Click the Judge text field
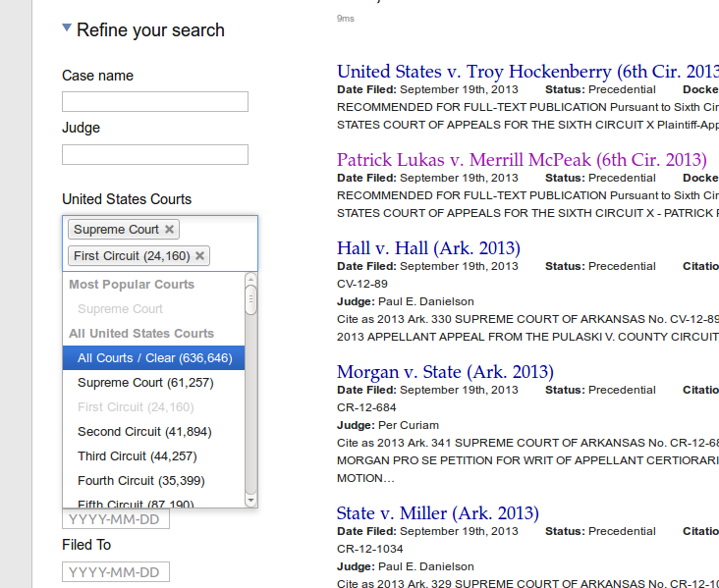The height and width of the screenshot is (588, 719). pyautogui.click(x=155, y=154)
